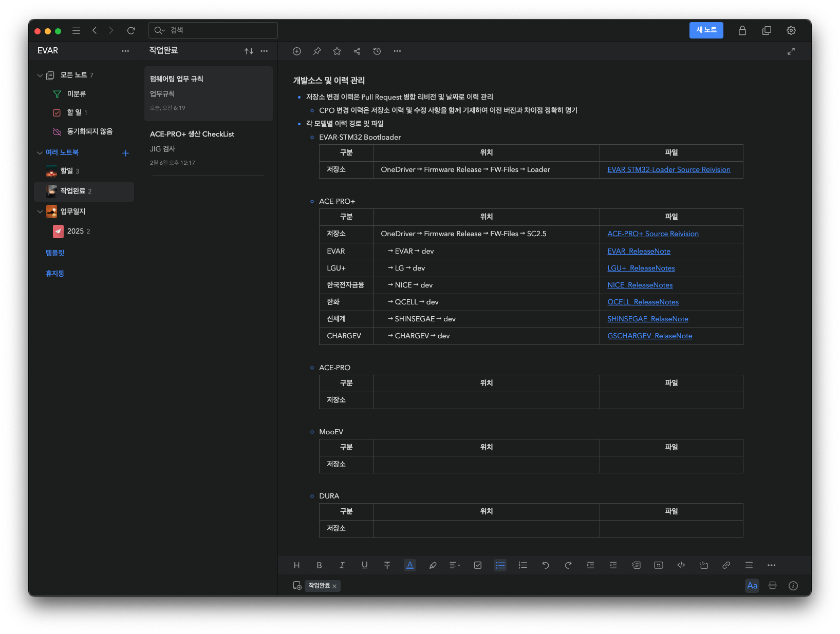Open the ACE-PRO+ 생산 CheckList note

coord(209,148)
